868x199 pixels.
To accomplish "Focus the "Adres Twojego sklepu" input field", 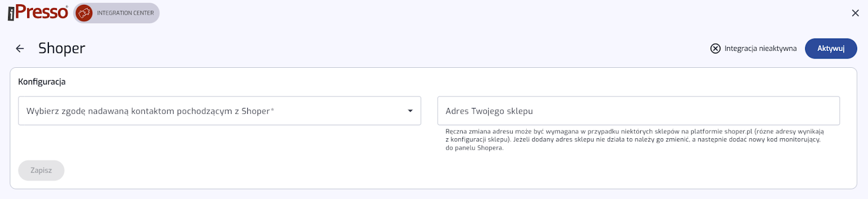I will click(639, 111).
